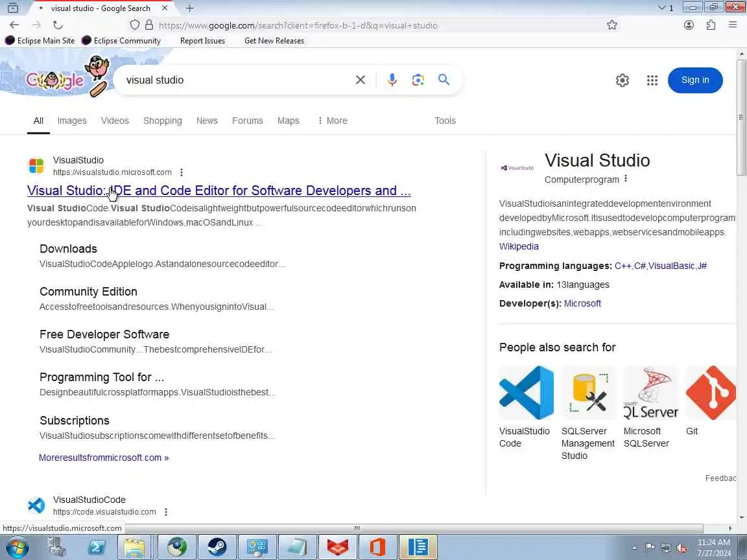Viewport: 747px width, 560px height.
Task: Switch to the Videos results tab
Action: click(115, 121)
